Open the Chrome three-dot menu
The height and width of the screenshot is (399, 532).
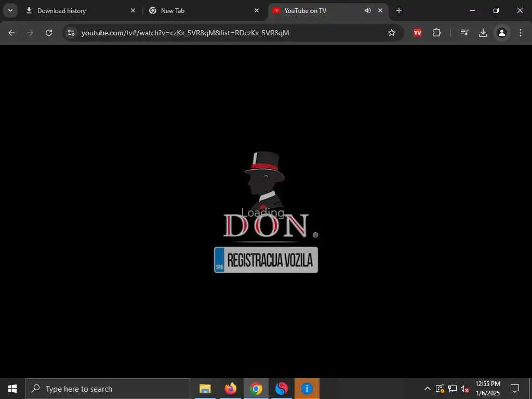click(521, 33)
